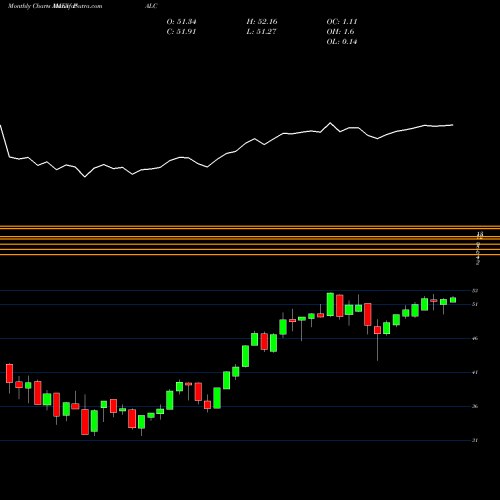Click the ALC ticker symbol label
The height and width of the screenshot is (500, 500).
[x=151, y=6]
